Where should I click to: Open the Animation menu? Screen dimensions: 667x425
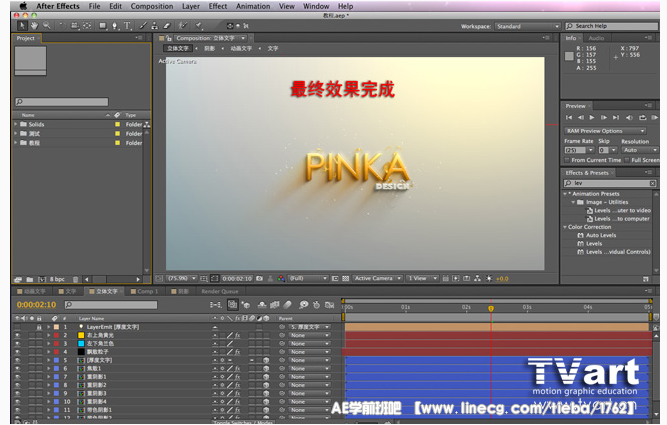pyautogui.click(x=253, y=6)
